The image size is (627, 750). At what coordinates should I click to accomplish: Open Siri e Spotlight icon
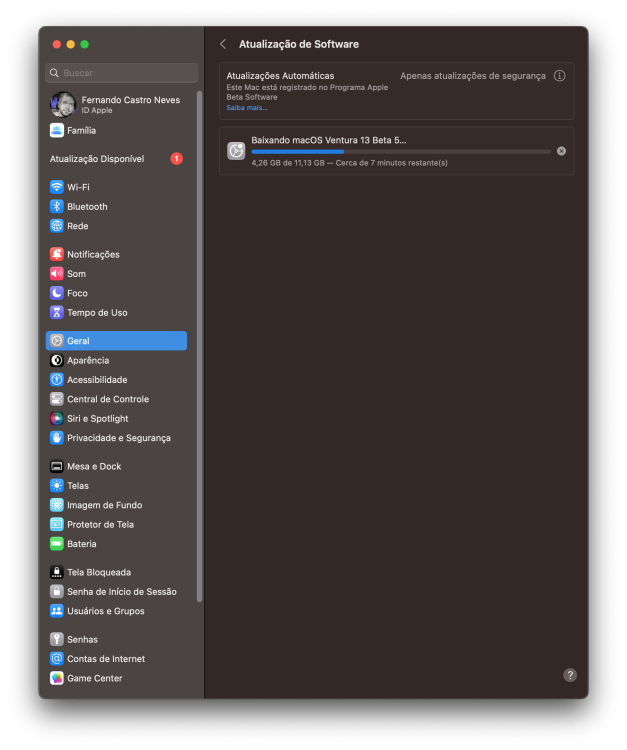[x=56, y=419]
